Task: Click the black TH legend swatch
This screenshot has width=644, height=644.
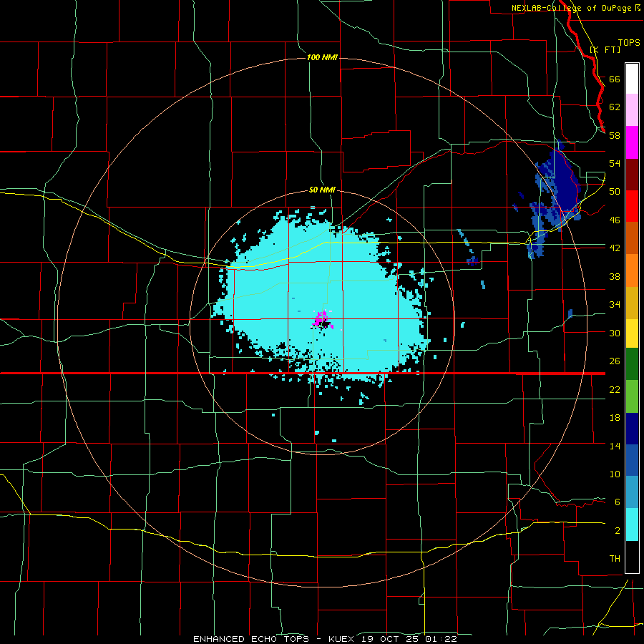Action: click(632, 557)
